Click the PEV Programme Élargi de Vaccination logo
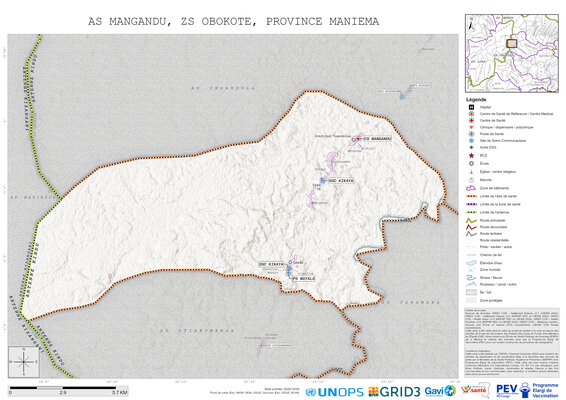Screen dimensions: 566x400 pyautogui.click(x=527, y=390)
